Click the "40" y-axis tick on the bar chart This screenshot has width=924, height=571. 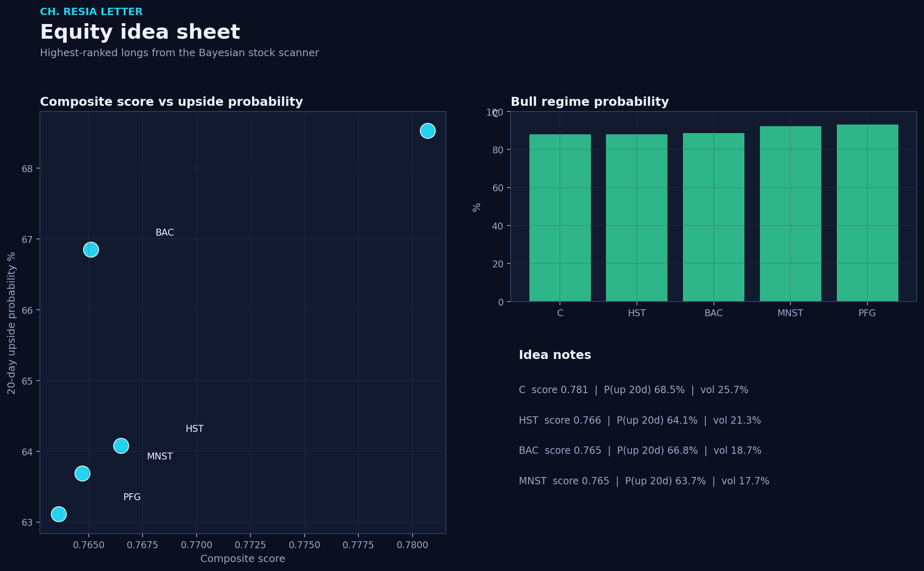click(x=498, y=226)
